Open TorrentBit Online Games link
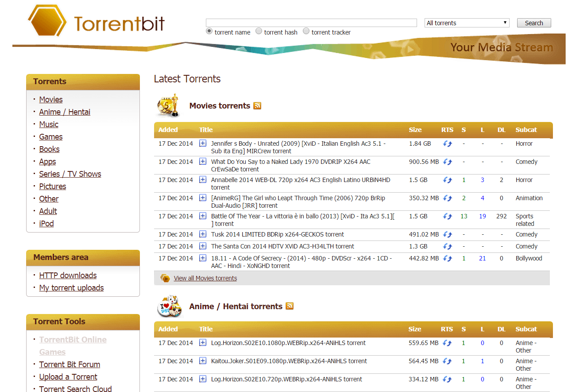Screen dimensions: 576x392 coord(73,346)
